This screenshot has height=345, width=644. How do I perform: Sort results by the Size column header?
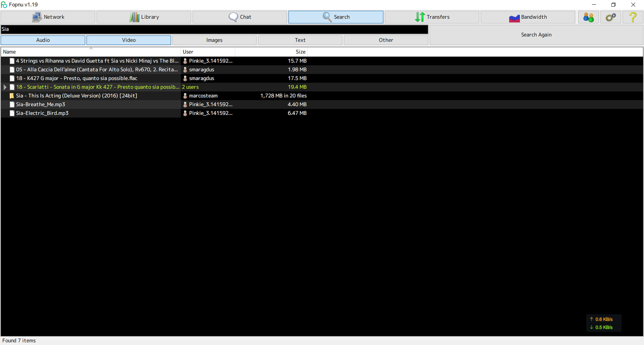(x=271, y=52)
